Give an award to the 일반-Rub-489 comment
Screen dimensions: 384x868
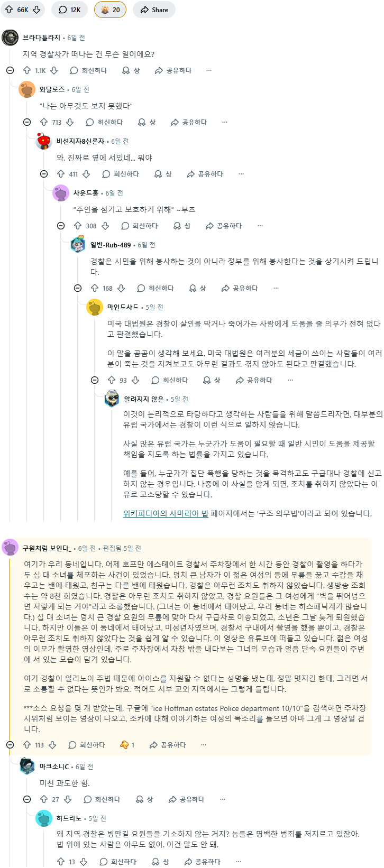[197, 288]
